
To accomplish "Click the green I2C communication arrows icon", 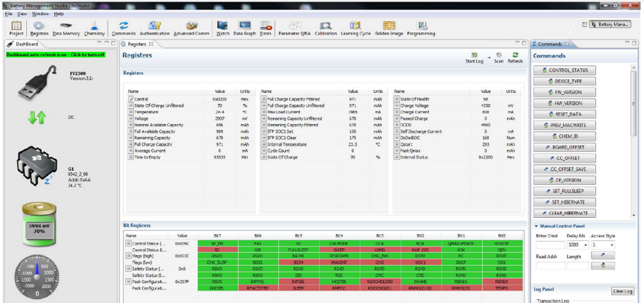I will 37,118.
